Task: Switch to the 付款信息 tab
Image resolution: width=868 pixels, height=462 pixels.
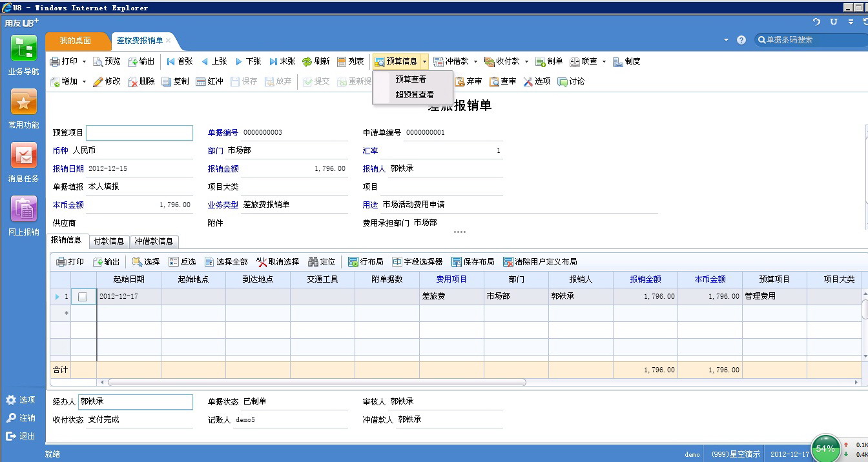Action: 108,241
